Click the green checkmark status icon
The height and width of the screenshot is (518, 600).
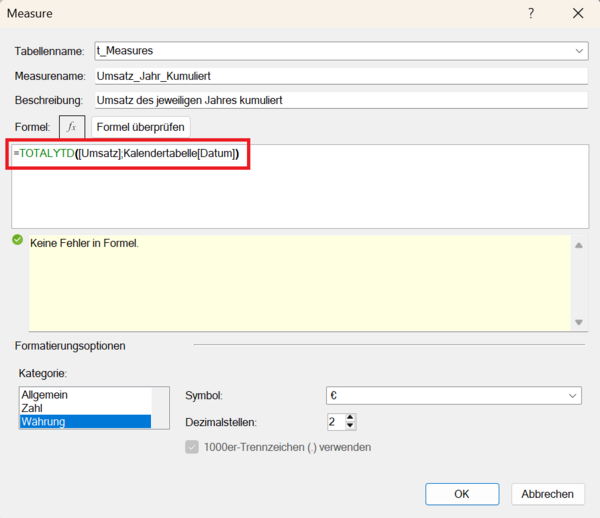click(x=17, y=241)
